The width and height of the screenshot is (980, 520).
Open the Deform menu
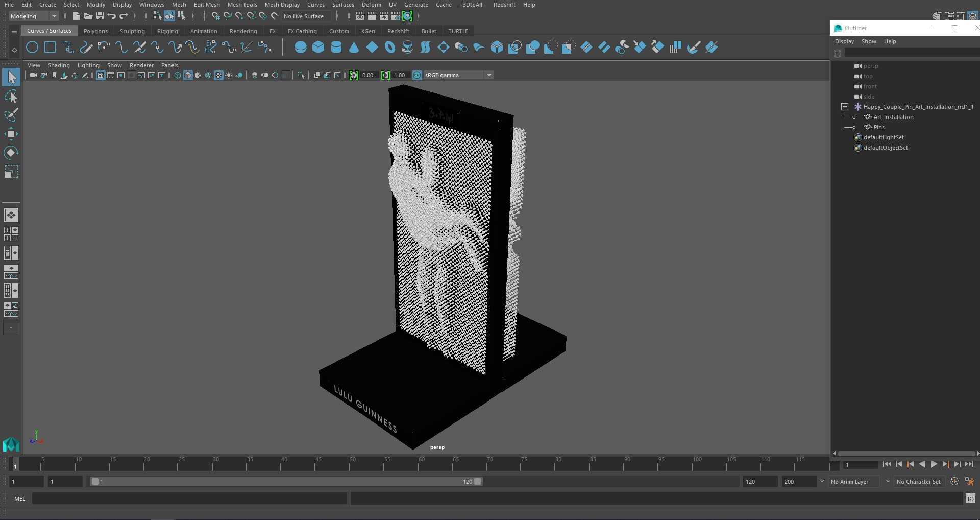coord(371,5)
